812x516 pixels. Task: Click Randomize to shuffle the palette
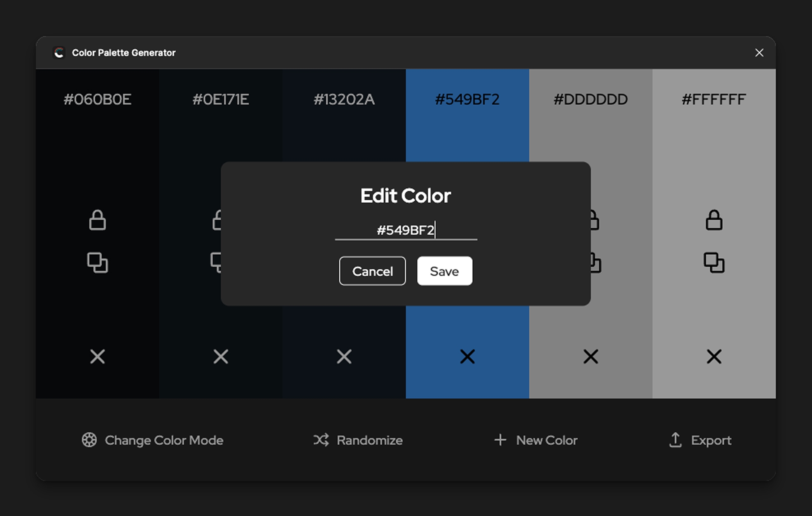[369, 440]
